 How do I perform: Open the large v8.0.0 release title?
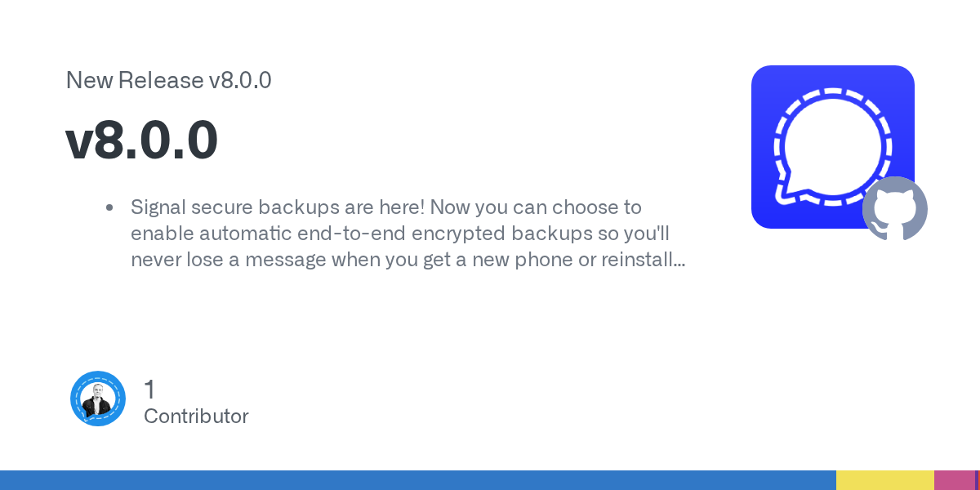142,140
